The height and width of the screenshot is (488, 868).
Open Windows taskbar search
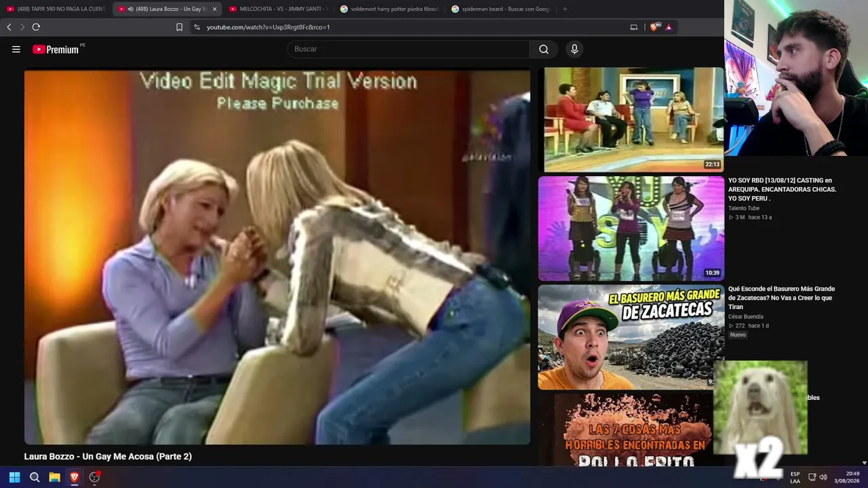coord(35,477)
